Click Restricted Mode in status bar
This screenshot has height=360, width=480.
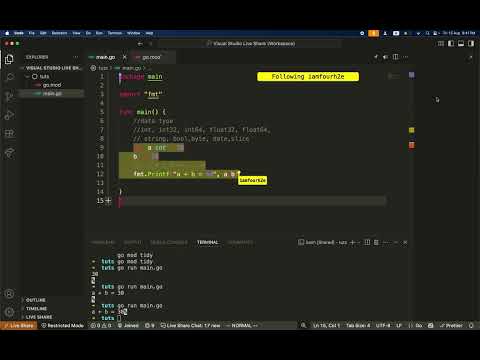pos(62,325)
